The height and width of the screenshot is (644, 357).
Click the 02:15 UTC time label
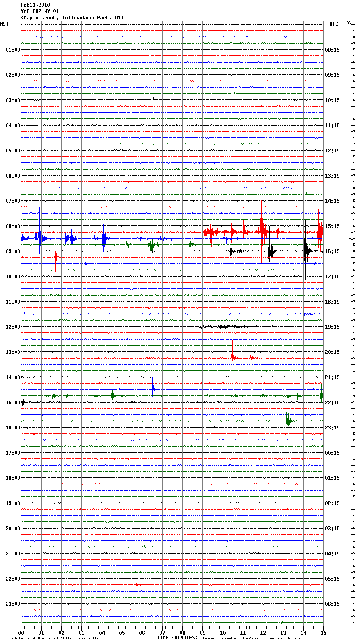click(332, 503)
